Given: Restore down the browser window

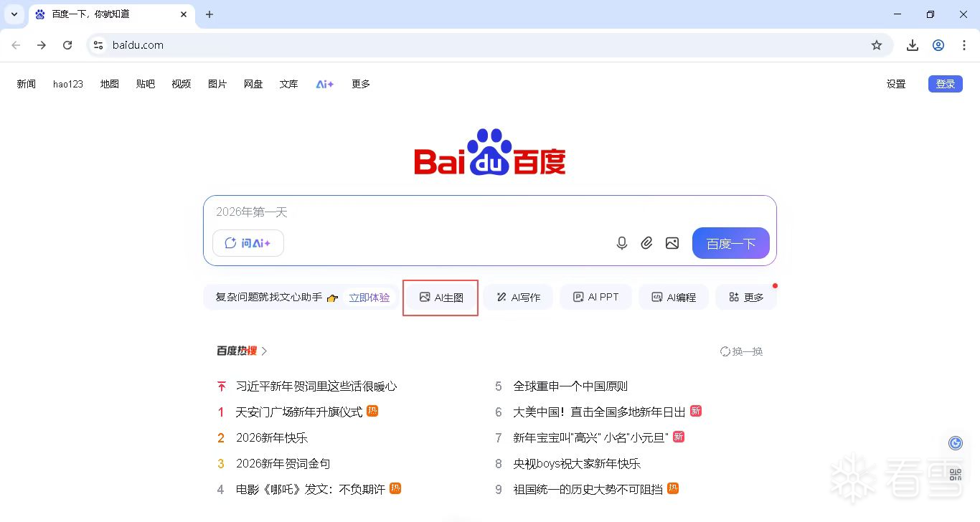Looking at the screenshot, I should coord(930,14).
